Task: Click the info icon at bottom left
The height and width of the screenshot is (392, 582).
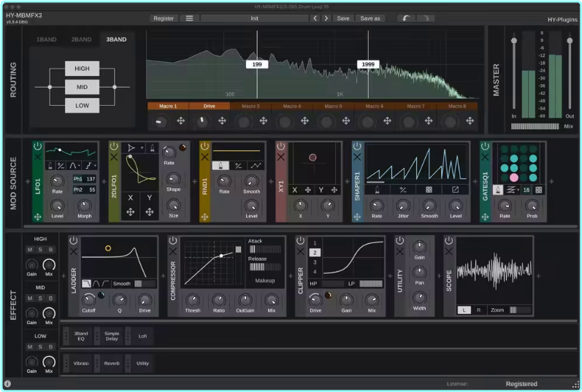Action: [x=7, y=384]
